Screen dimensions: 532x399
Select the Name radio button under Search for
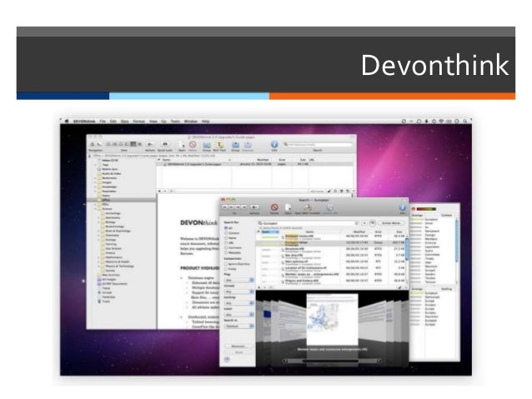pyautogui.click(x=226, y=238)
